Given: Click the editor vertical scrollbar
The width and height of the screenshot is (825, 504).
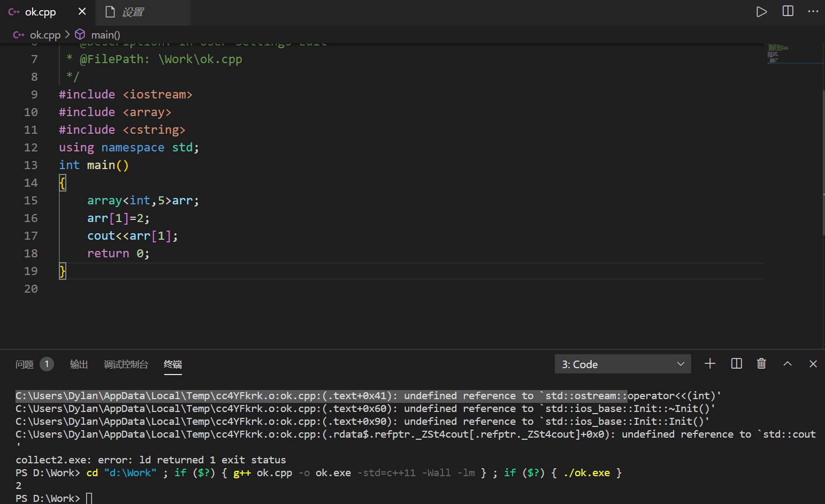Looking at the screenshot, I should click(823, 162).
